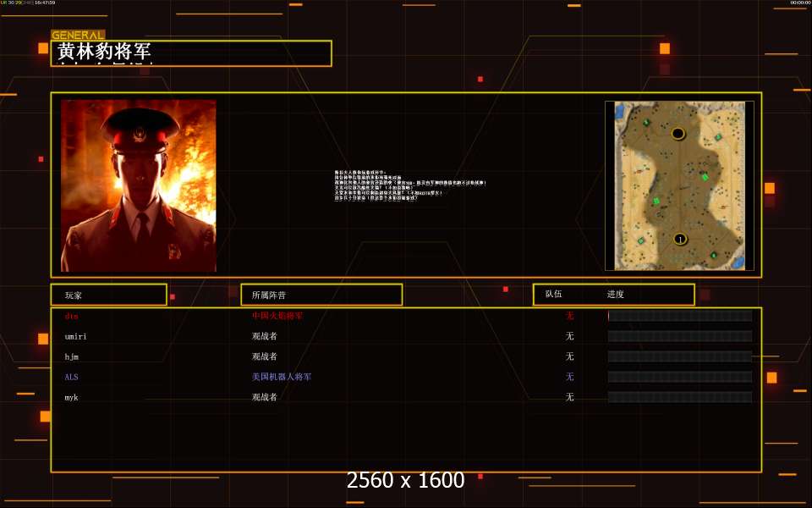Viewport: 812px width, 508px height.
Task: Click team value 无 in umiri's row
Action: [x=569, y=336]
